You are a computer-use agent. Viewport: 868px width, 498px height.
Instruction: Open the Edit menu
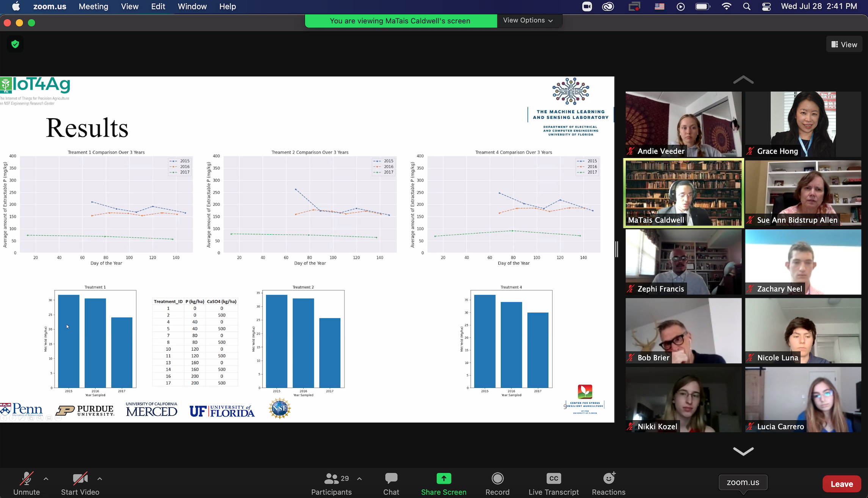(158, 6)
